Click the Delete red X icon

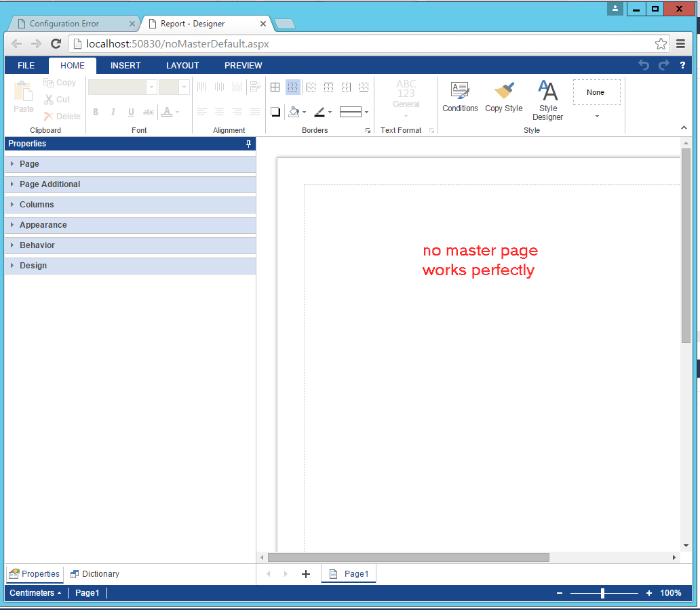pos(48,117)
